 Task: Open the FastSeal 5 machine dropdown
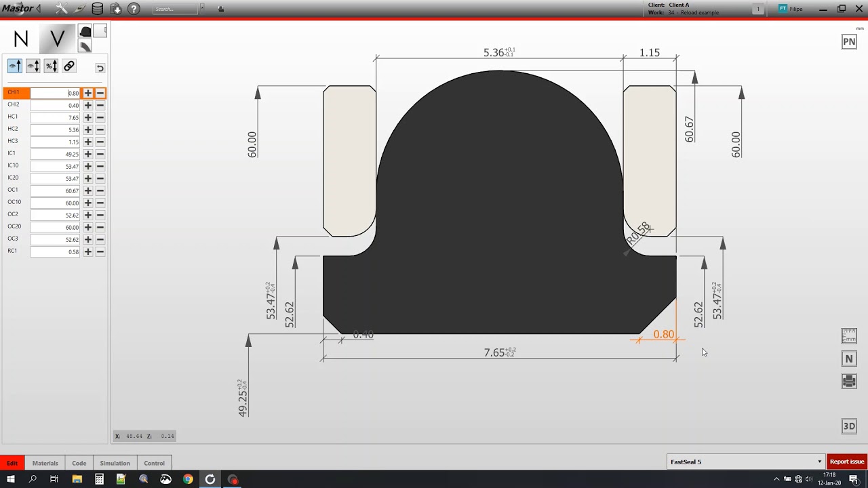tap(746, 462)
